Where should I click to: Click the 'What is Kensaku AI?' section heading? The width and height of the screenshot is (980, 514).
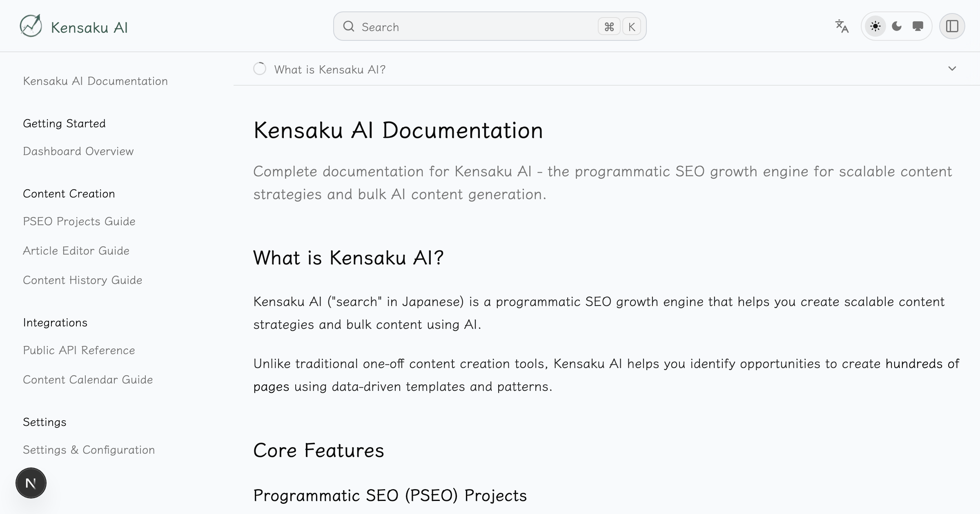coord(348,257)
